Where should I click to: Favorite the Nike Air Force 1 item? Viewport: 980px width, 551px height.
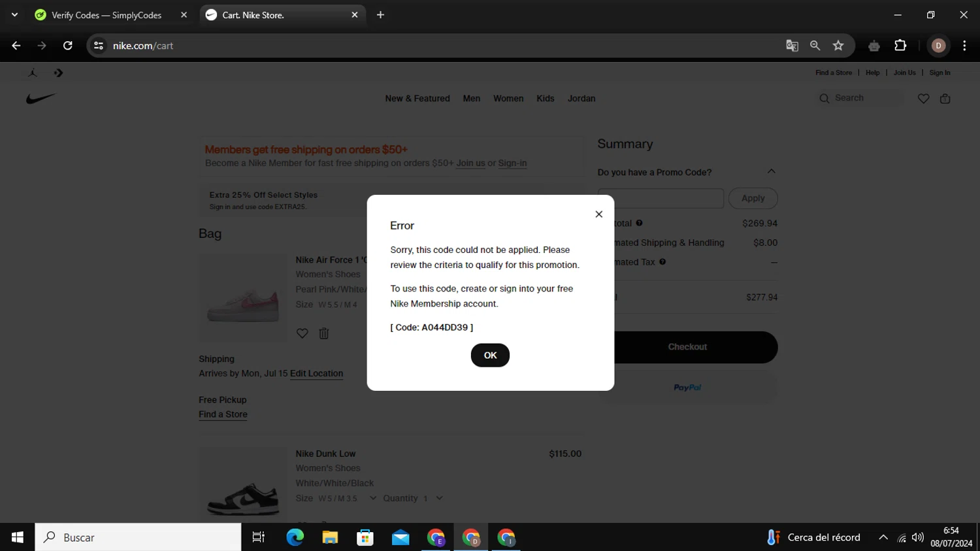click(x=302, y=333)
